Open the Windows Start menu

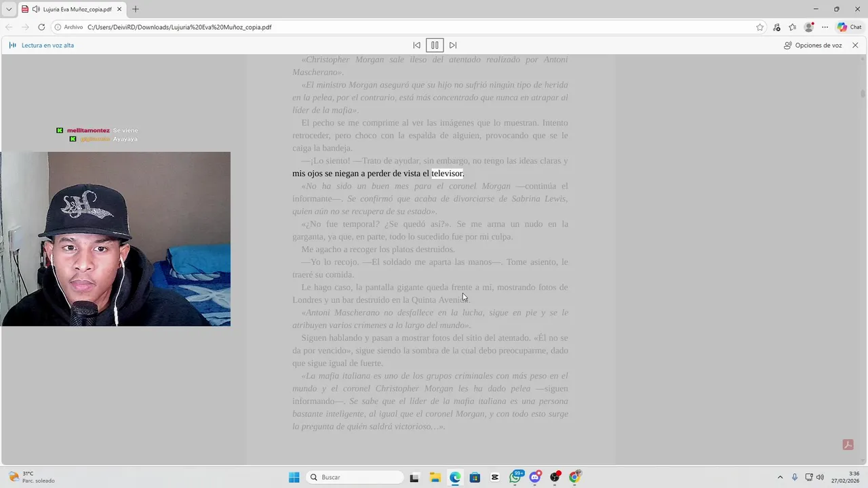point(294,477)
